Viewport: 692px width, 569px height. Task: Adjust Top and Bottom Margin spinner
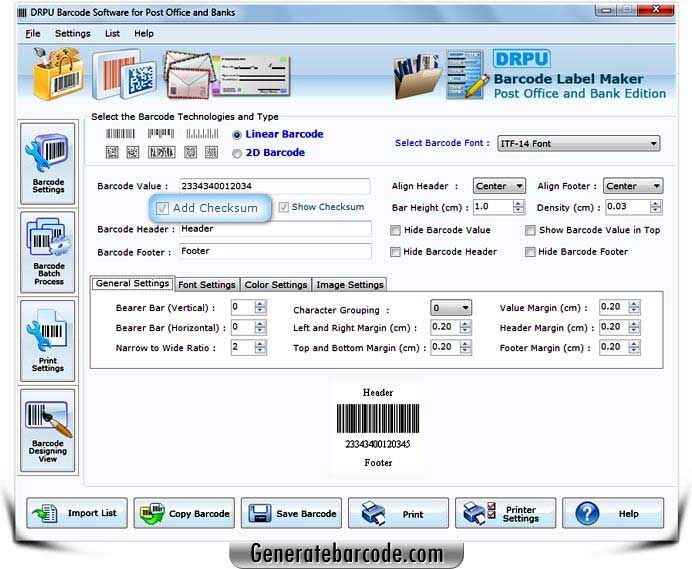[465, 347]
